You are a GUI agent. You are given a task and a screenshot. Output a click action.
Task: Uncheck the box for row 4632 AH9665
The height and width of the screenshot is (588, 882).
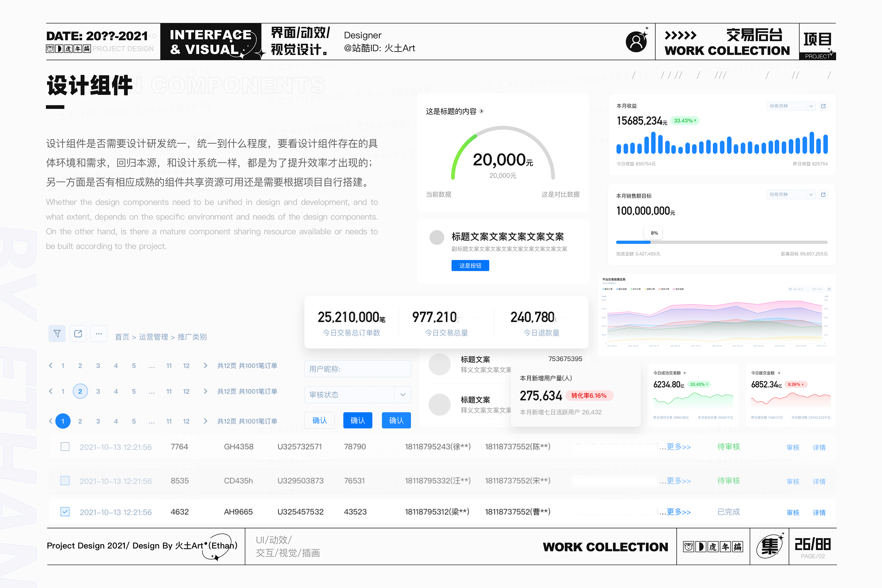(65, 512)
